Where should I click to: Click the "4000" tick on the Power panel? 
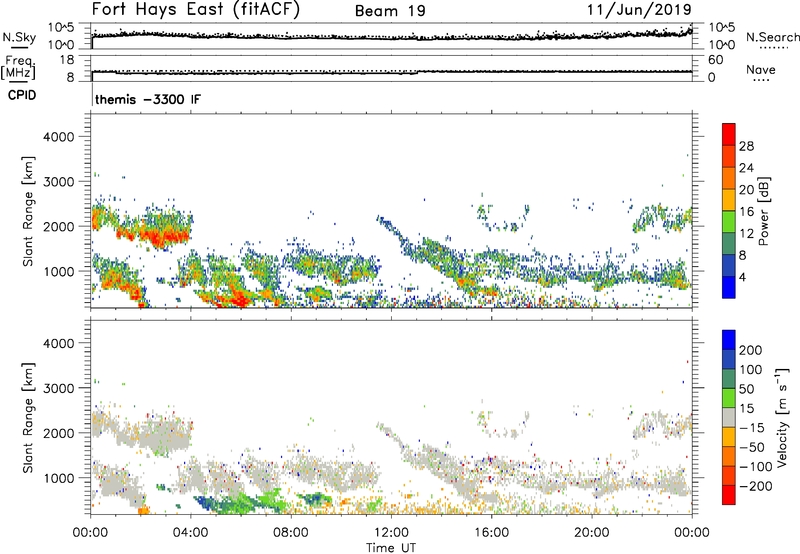pos(59,137)
